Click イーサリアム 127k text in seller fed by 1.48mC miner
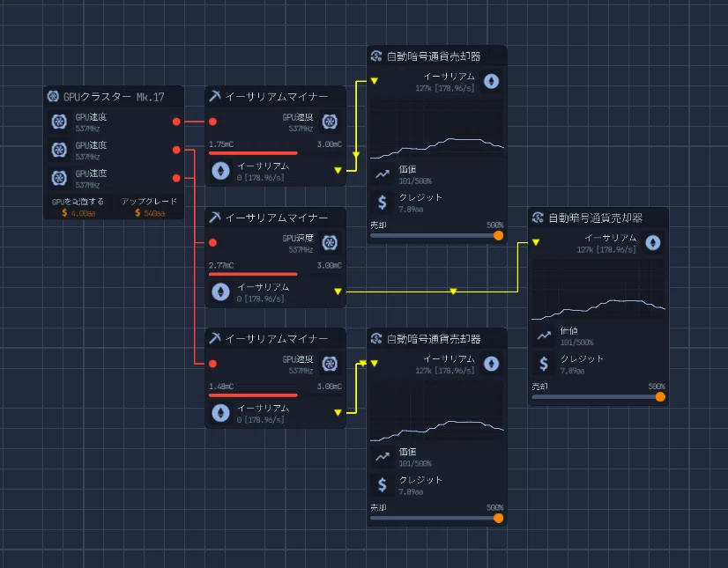The width and height of the screenshot is (728, 568). (445, 365)
